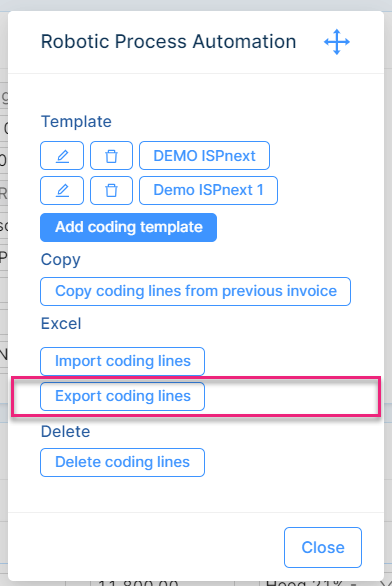Click the move dialog crosshair icon
This screenshot has width=392, height=586.
(337, 42)
